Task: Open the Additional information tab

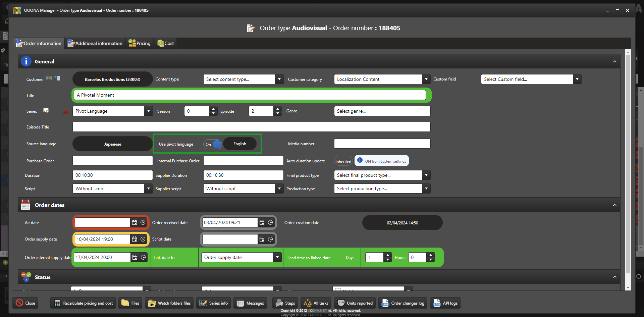Action: pos(95,43)
